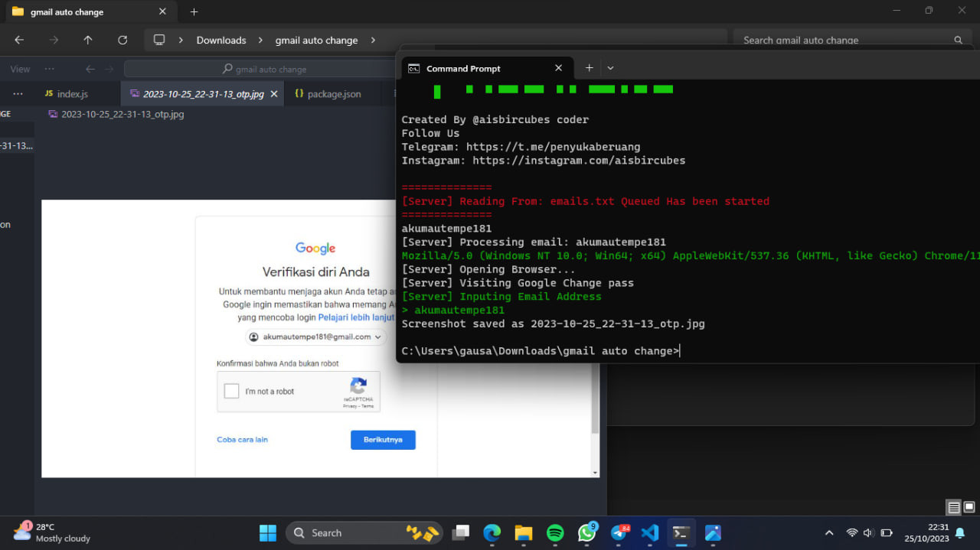This screenshot has height=550, width=980.
Task: Click the Wi-Fi network tray icon
Action: pos(851,532)
